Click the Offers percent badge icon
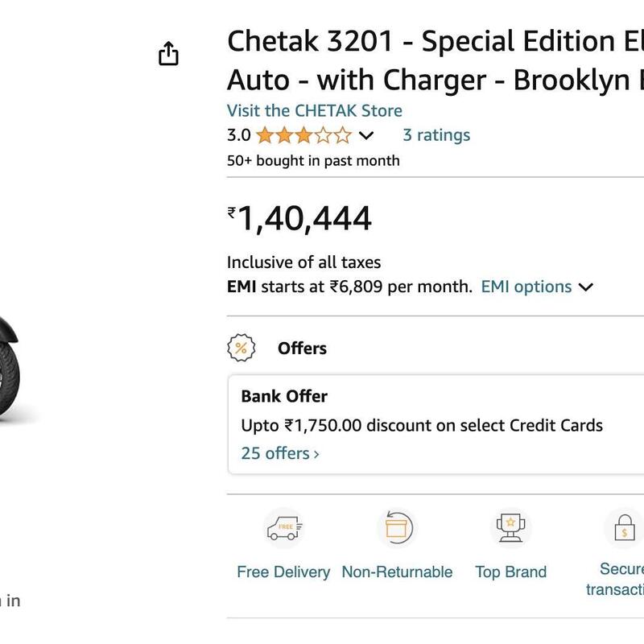 (x=241, y=349)
